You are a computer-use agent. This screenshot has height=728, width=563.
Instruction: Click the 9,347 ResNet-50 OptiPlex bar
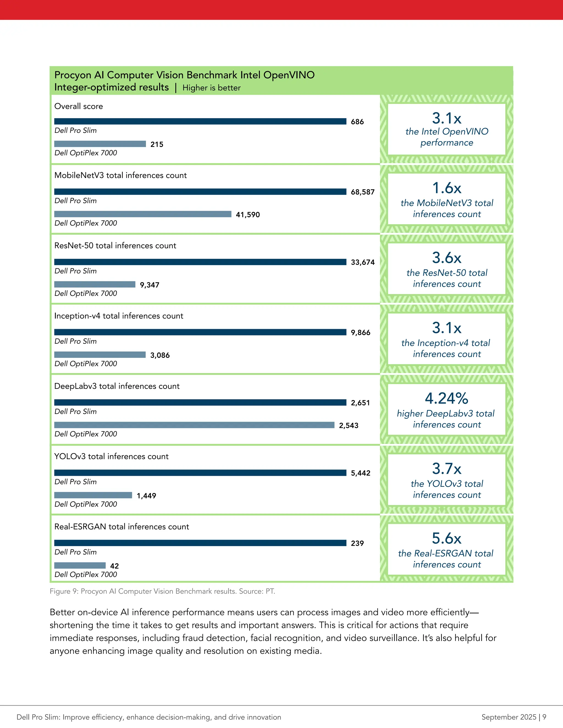(95, 284)
